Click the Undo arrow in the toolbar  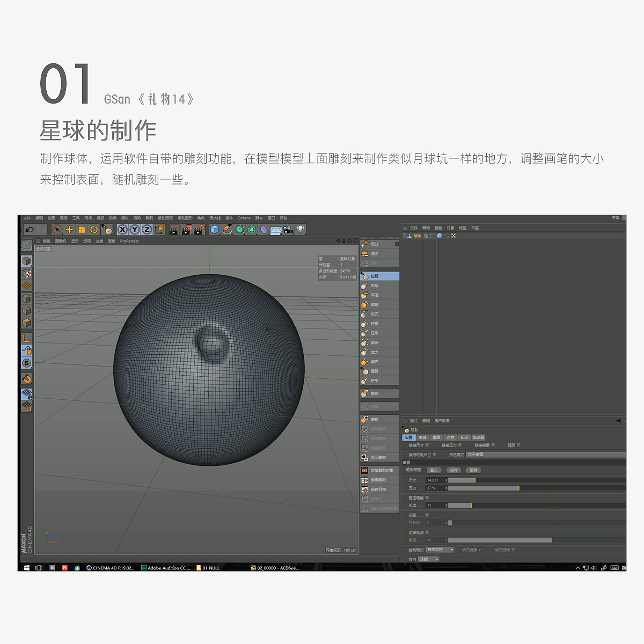[30, 230]
